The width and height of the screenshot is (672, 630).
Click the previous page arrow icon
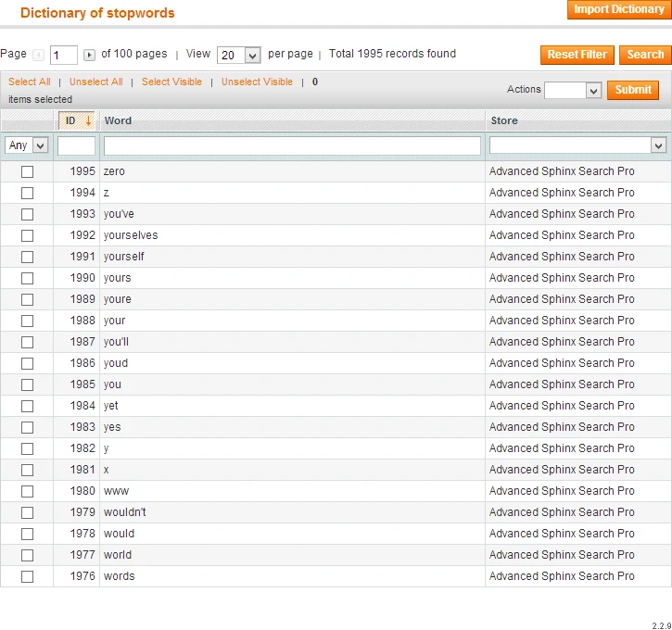click(x=39, y=56)
